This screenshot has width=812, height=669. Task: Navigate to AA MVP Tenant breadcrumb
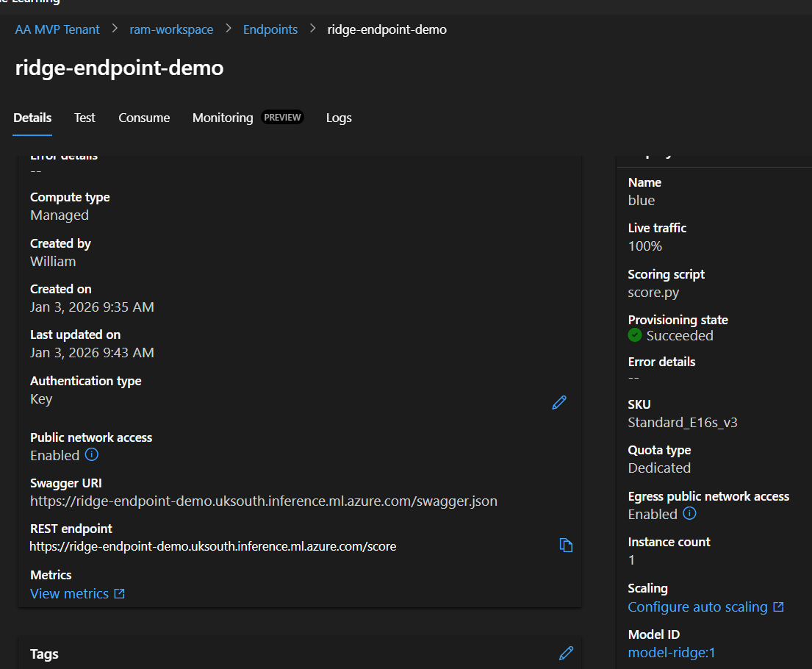(57, 29)
